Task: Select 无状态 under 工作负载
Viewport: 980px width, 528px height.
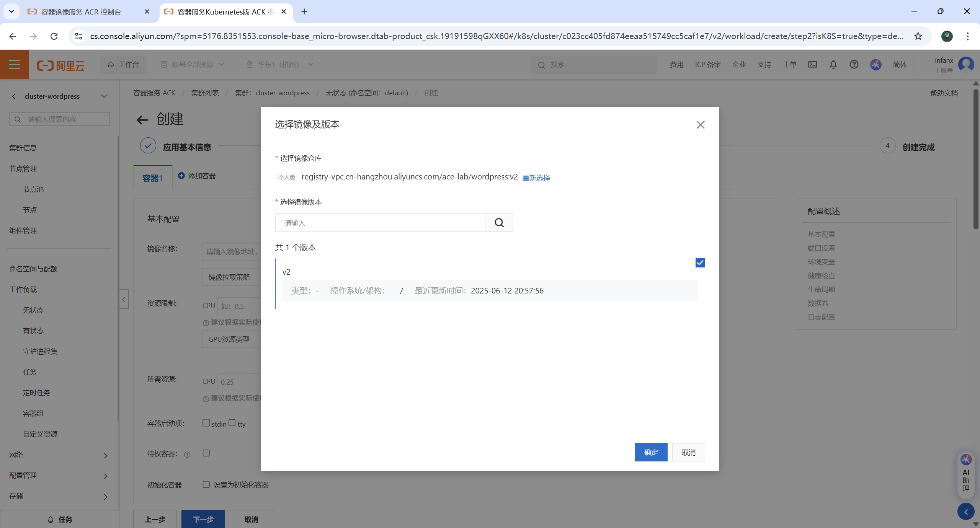Action: (x=33, y=310)
